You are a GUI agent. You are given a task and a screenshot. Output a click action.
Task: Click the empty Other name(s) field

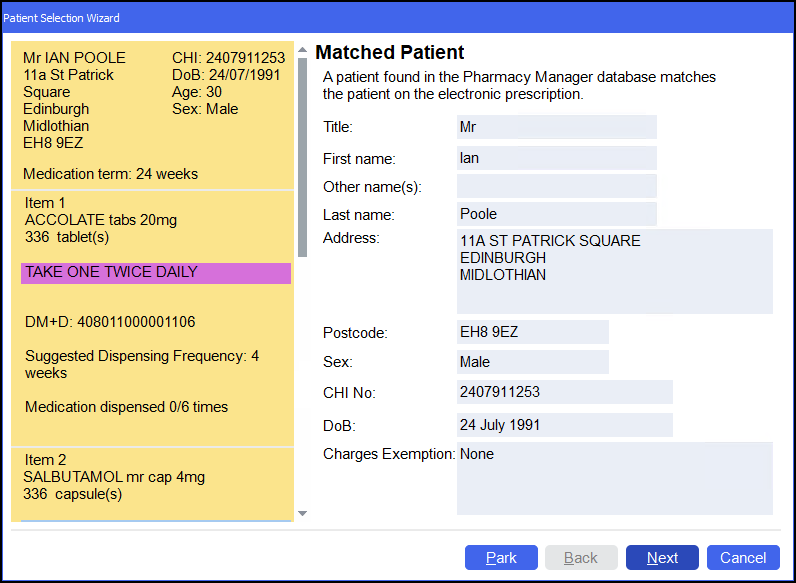tap(556, 186)
